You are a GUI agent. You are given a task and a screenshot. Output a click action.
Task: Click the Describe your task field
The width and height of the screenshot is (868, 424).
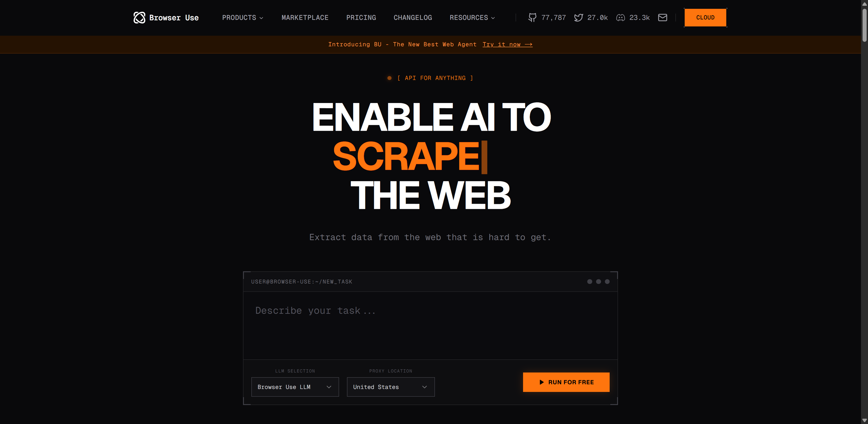coord(430,325)
